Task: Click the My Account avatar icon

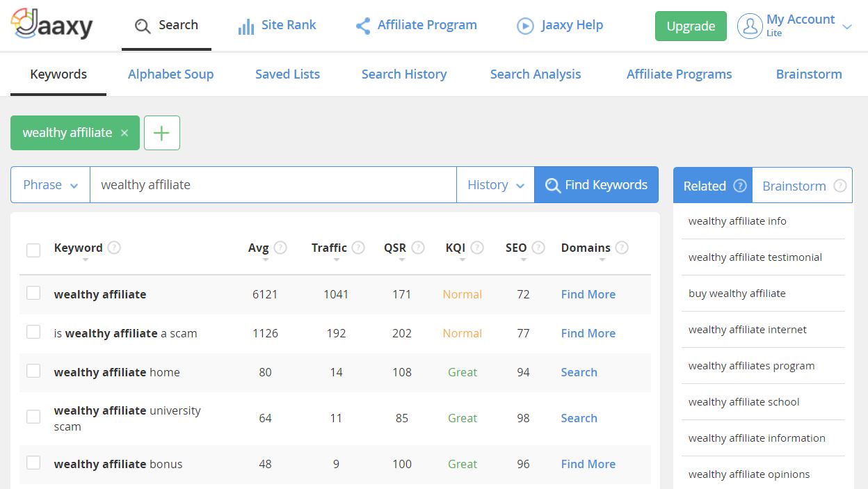Action: coord(750,26)
